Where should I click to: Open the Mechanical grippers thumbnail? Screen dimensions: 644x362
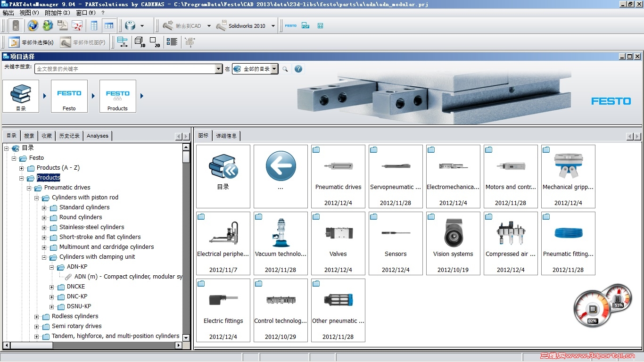coord(568,176)
